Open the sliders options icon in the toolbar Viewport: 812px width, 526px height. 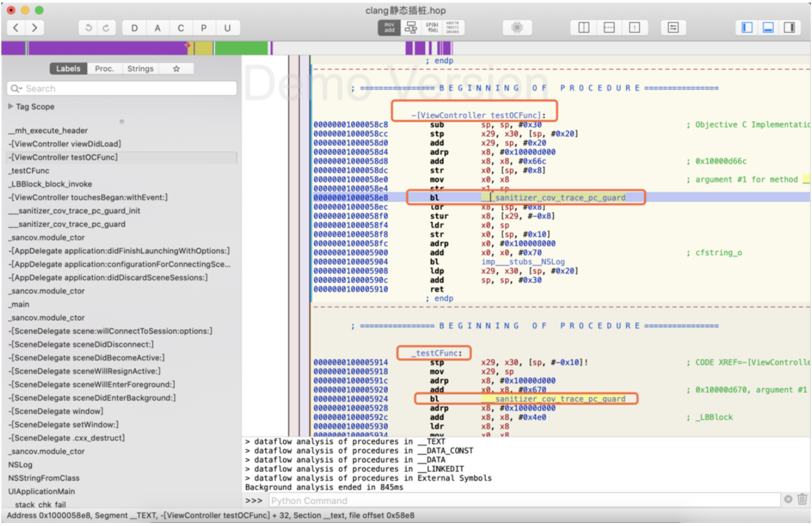pos(673,27)
